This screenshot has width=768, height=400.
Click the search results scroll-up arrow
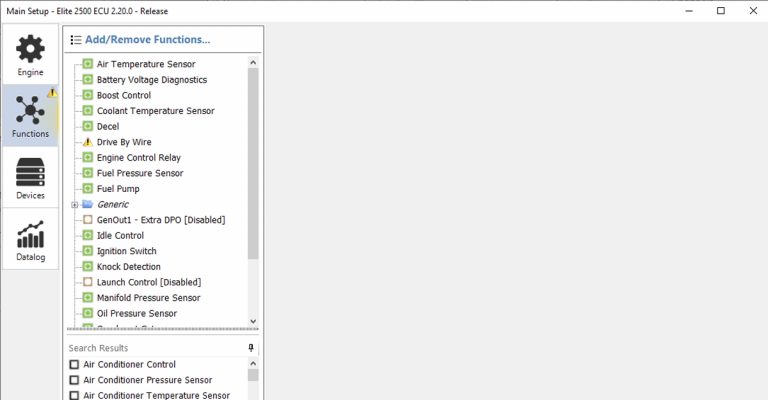[x=253, y=364]
